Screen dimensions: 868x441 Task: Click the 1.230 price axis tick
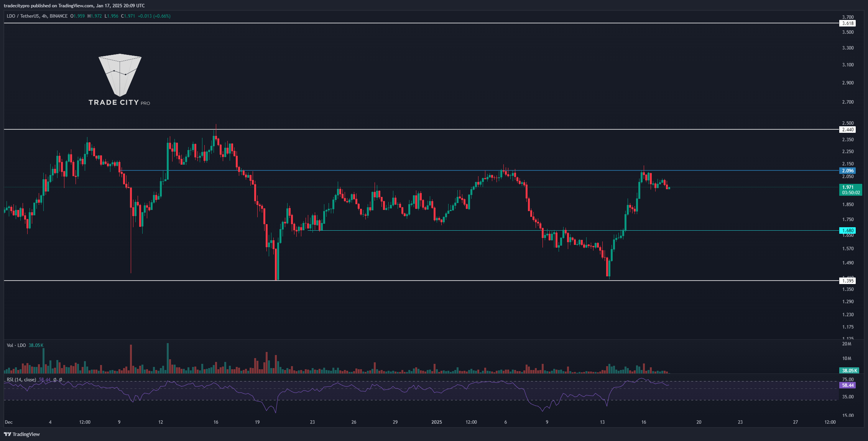pos(848,315)
